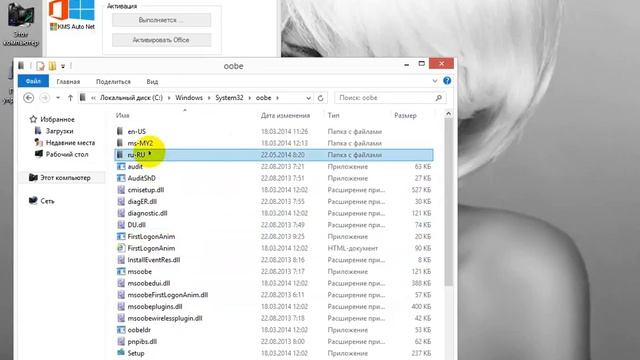Select the ru-RU folder row
Screen dimensions: 640x360
point(274,155)
